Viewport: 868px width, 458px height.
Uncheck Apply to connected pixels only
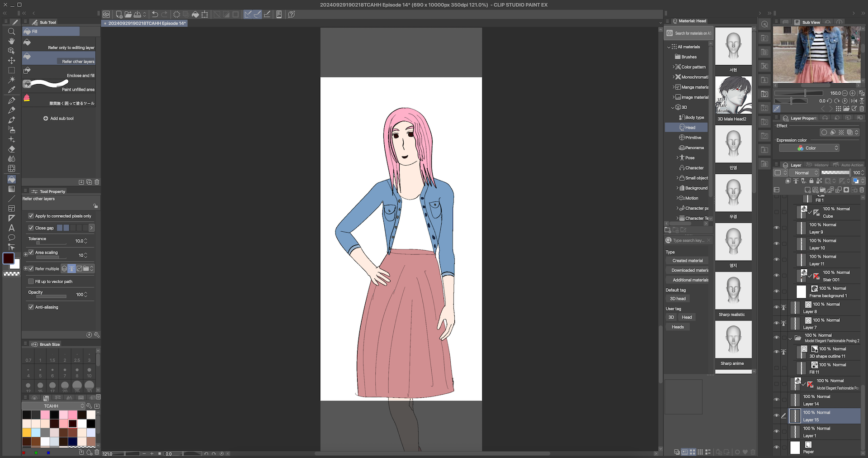[x=31, y=216]
